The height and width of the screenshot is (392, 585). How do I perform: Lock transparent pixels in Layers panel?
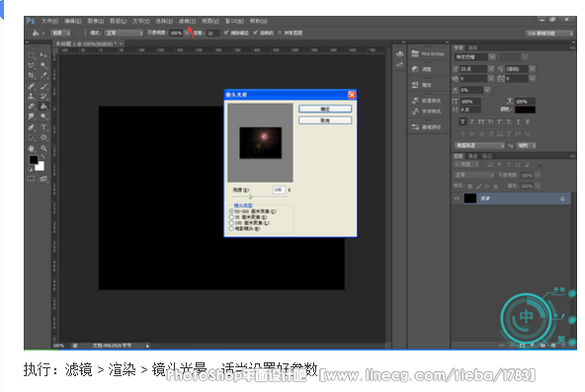(x=469, y=186)
